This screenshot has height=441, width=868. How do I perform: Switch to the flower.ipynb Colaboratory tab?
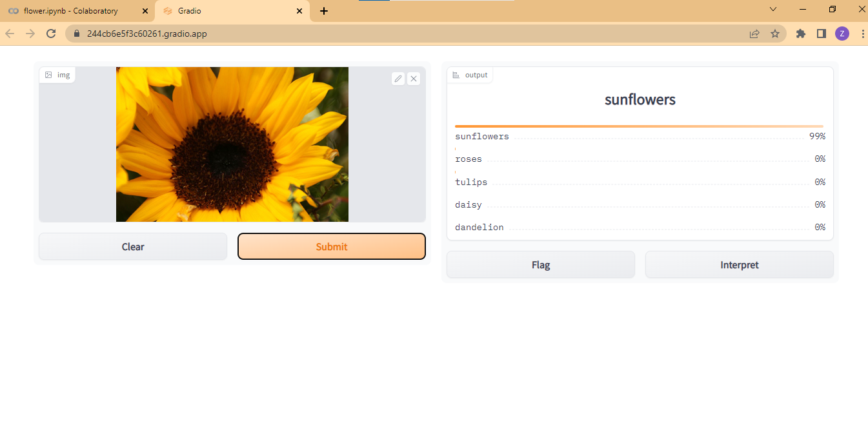click(71, 10)
